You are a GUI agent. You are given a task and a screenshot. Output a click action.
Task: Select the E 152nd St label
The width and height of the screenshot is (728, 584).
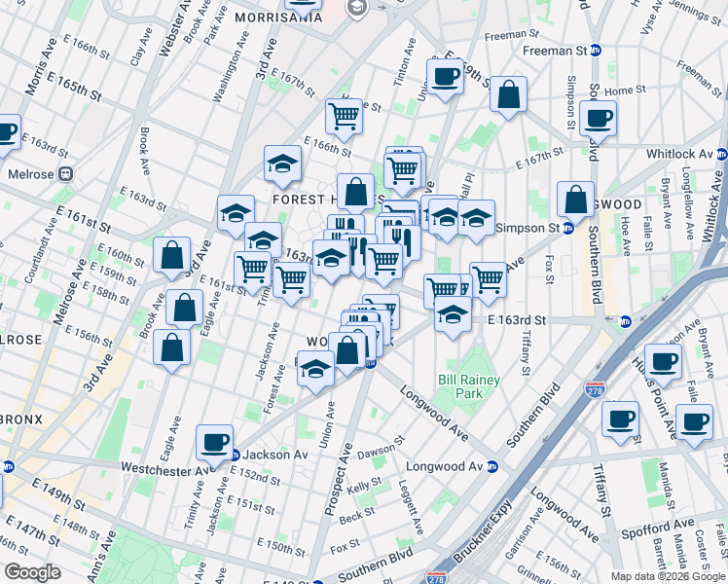pyautogui.click(x=255, y=476)
